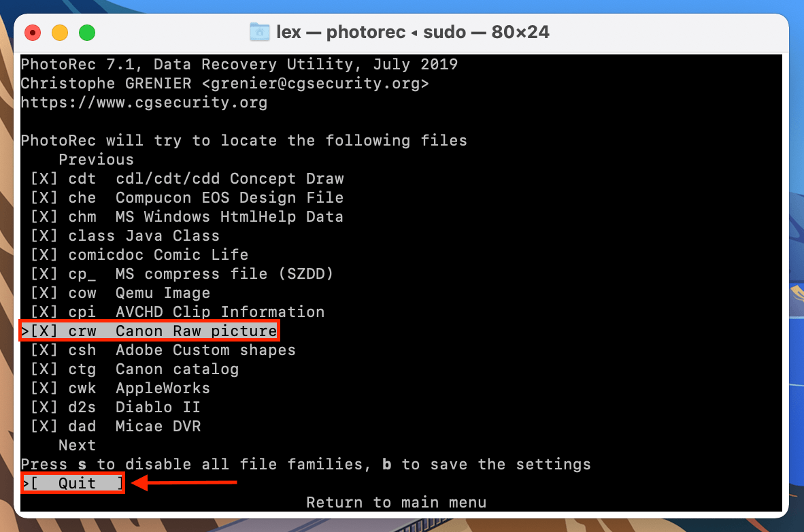Image resolution: width=804 pixels, height=532 pixels.
Task: Click 'Micae DVR' description text
Action: click(x=158, y=426)
